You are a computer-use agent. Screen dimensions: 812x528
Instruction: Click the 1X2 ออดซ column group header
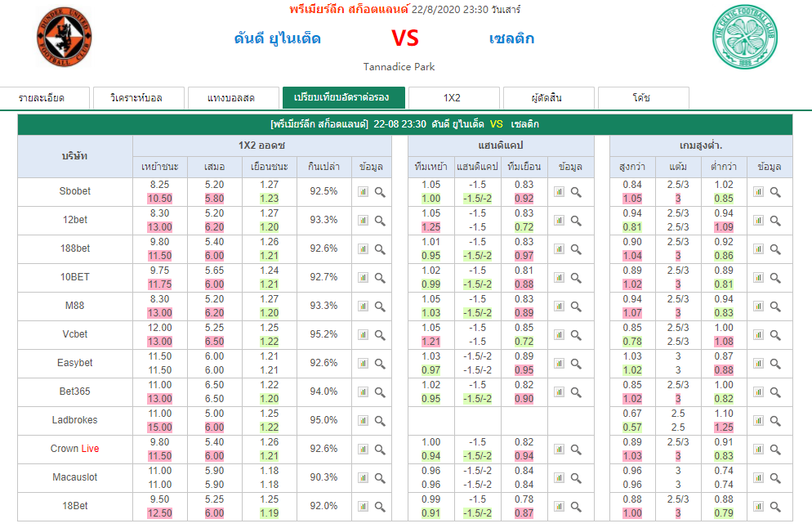pyautogui.click(x=262, y=145)
